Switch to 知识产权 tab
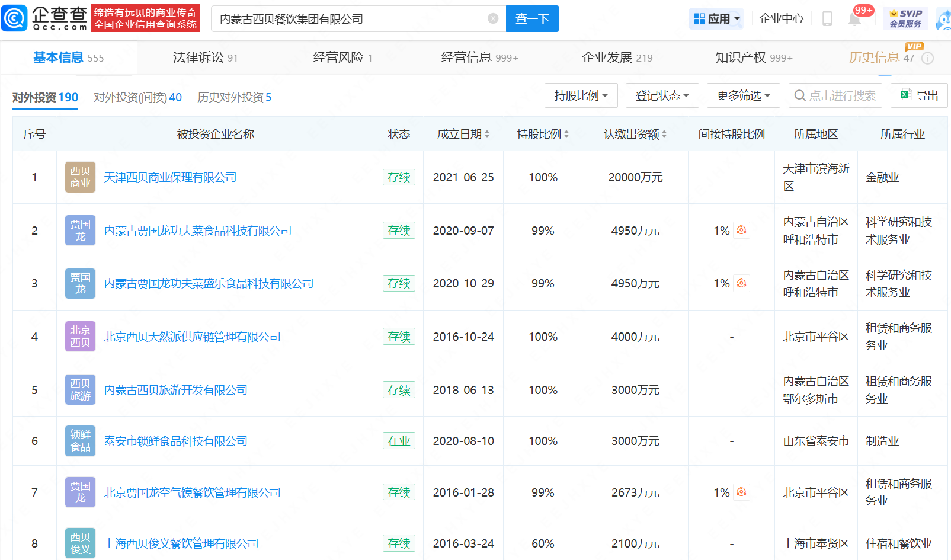The width and height of the screenshot is (951, 560). point(754,58)
